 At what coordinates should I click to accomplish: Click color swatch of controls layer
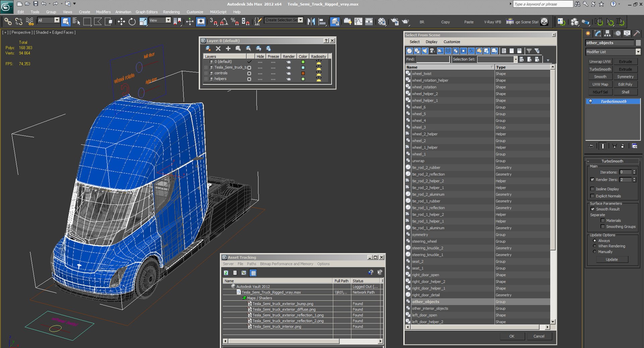(x=303, y=73)
